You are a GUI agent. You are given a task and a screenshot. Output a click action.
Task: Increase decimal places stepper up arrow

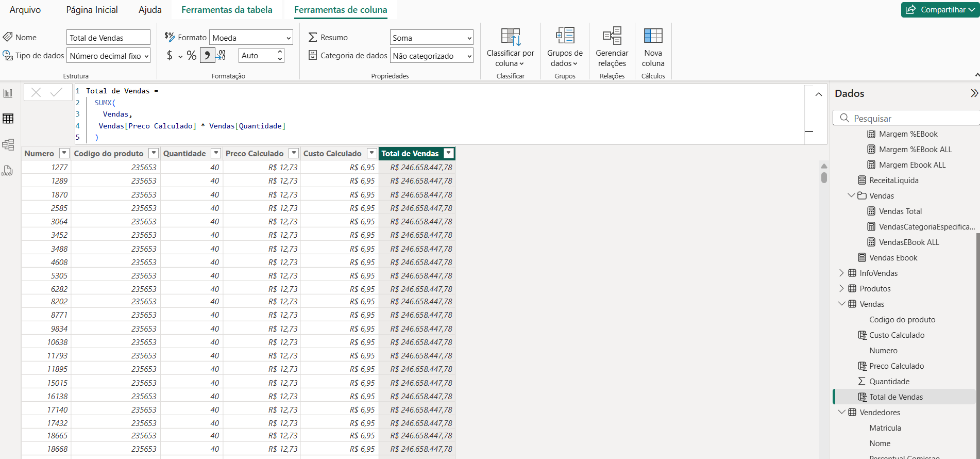click(x=280, y=52)
